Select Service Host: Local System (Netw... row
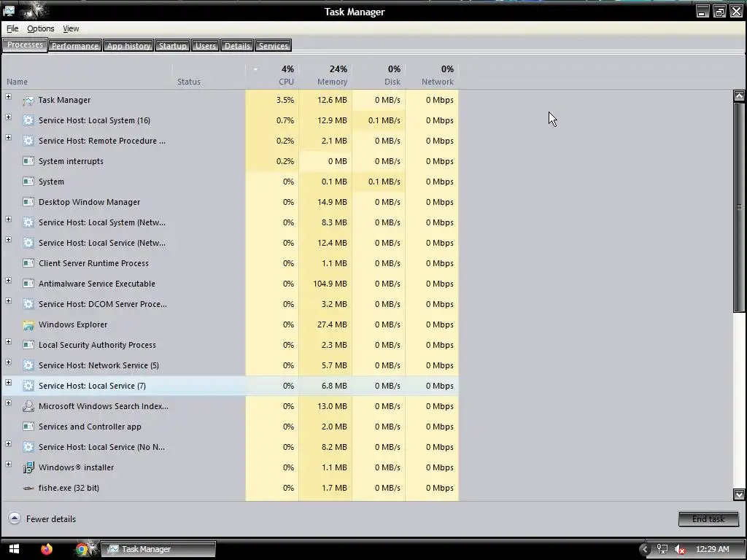This screenshot has height=560, width=747. (231, 222)
